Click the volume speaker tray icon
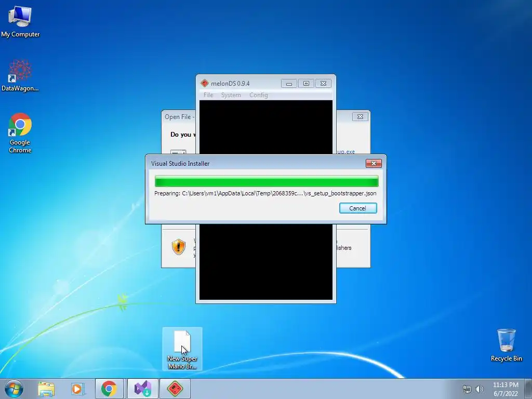The image size is (532, 399). coord(480,389)
